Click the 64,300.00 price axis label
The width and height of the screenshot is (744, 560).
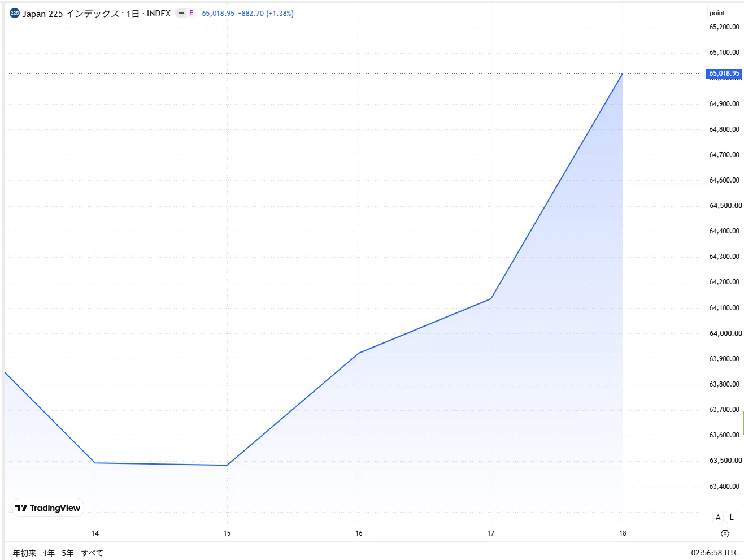point(724,257)
